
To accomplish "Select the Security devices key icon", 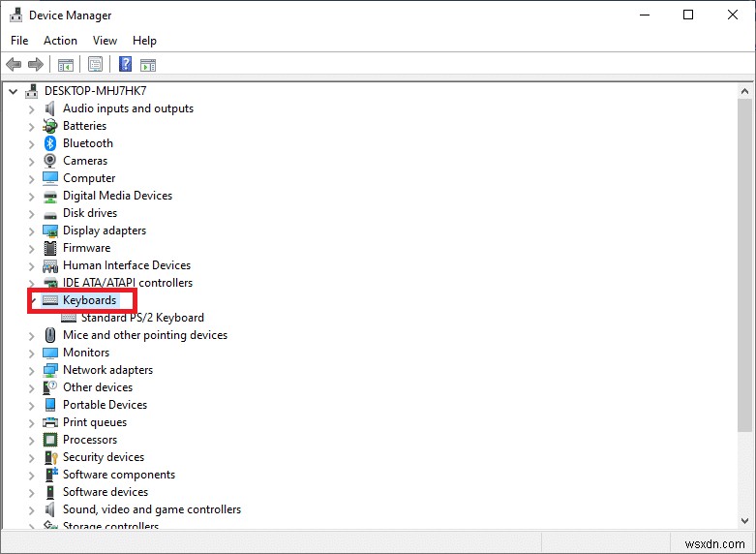I will [x=50, y=457].
